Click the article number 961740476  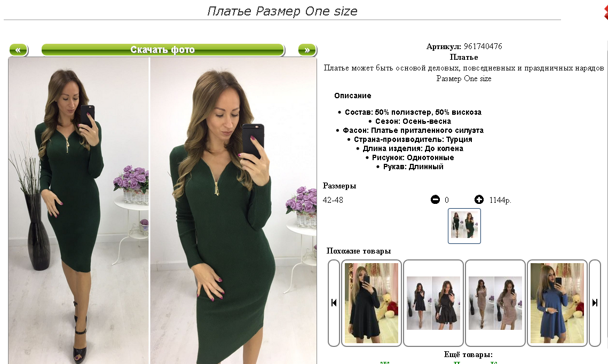(x=483, y=46)
